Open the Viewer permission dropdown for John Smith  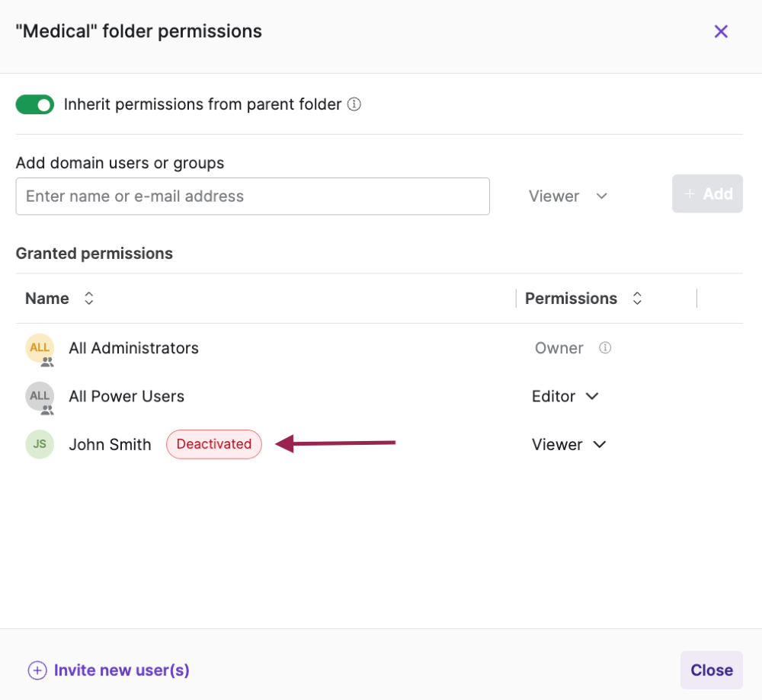pyautogui.click(x=569, y=444)
